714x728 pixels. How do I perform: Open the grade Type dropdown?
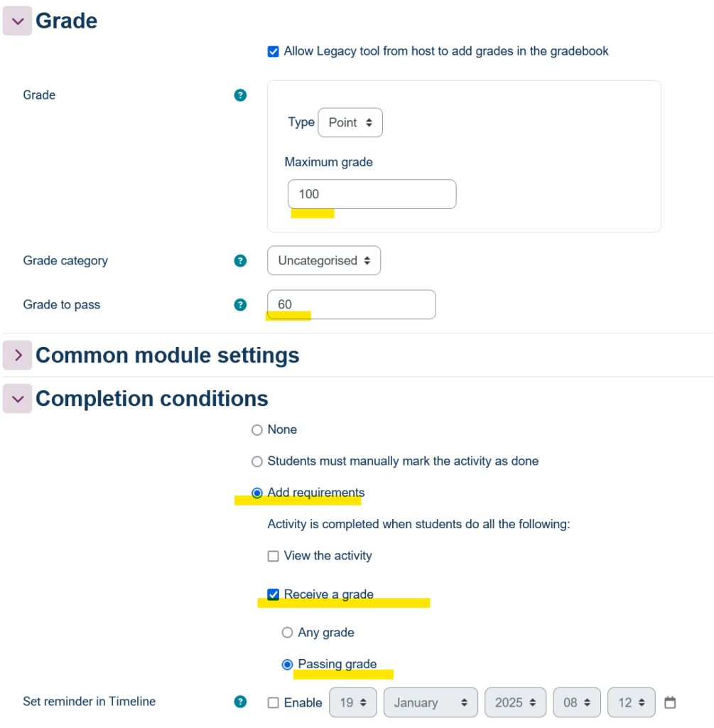350,123
